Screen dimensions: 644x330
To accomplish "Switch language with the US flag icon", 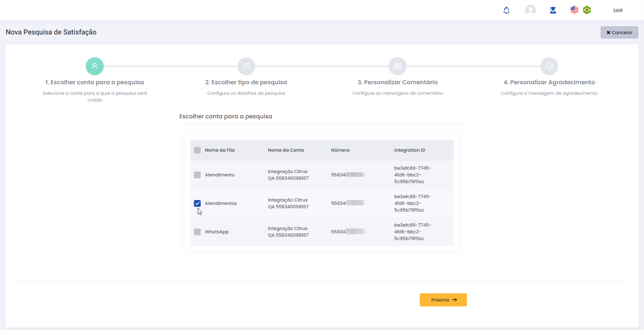I will [x=574, y=10].
